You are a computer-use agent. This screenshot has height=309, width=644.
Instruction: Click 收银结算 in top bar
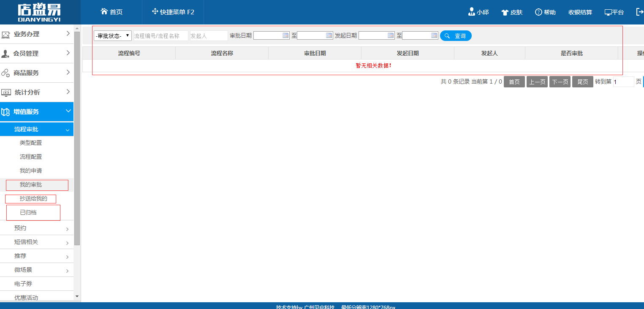580,12
